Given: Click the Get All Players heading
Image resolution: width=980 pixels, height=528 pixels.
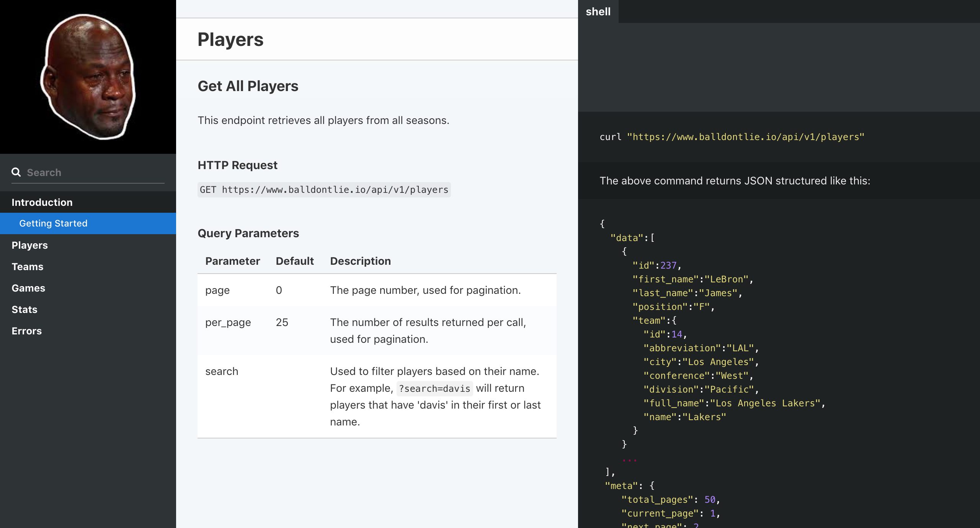Looking at the screenshot, I should [x=248, y=86].
